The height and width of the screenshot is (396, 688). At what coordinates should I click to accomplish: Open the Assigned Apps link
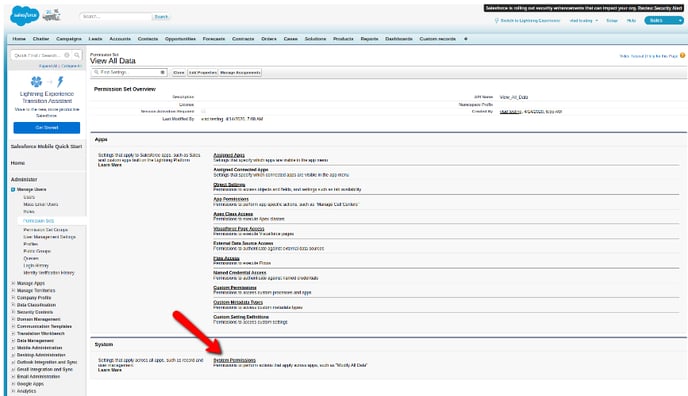[229, 155]
